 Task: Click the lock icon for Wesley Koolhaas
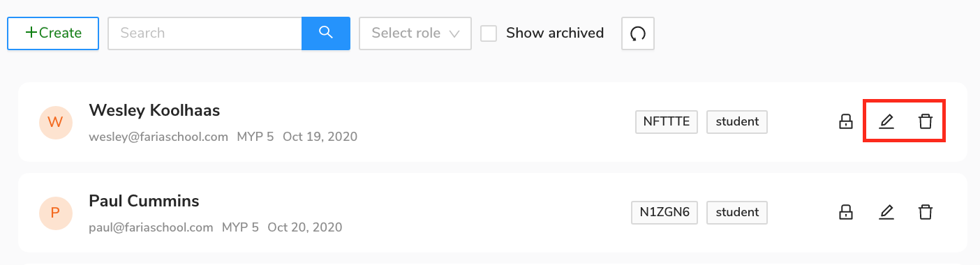click(x=846, y=122)
